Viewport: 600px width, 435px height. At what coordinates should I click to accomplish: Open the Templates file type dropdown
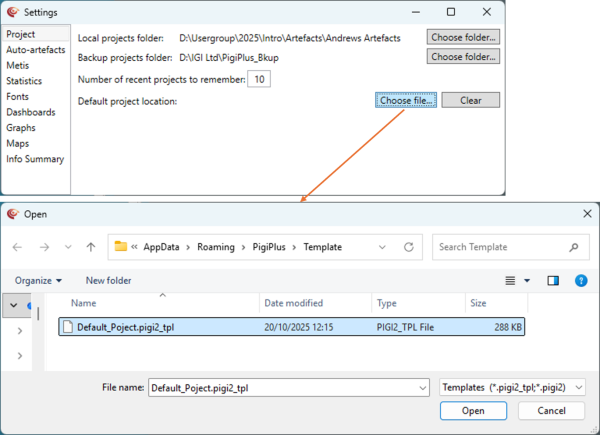pyautogui.click(x=512, y=387)
